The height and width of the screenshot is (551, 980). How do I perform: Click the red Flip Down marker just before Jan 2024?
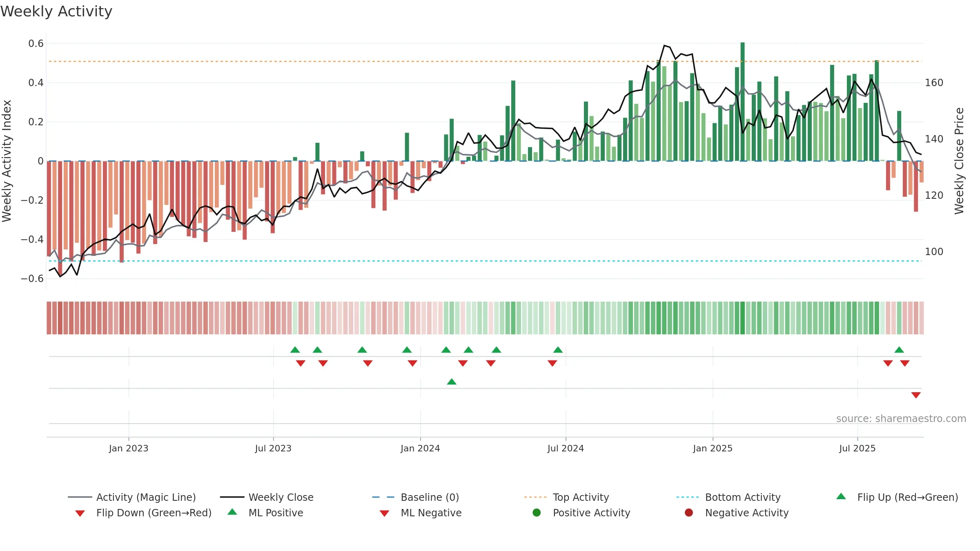(412, 363)
